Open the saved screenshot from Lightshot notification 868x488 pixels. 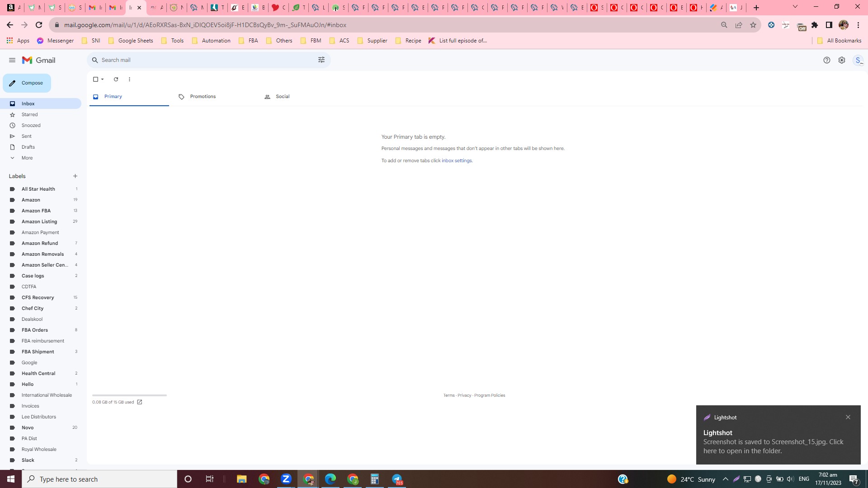pos(773,446)
